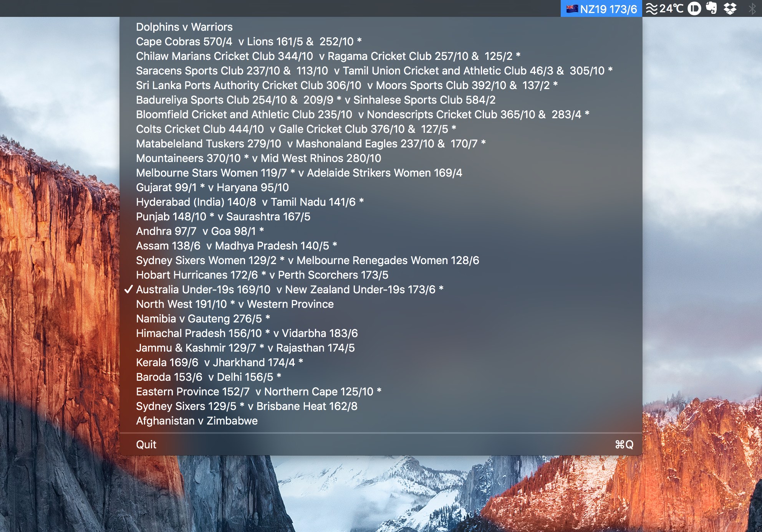The image size is (762, 532).
Task: Pick Hobart Hurricanes v Perth Scorchers match
Action: tap(262, 275)
